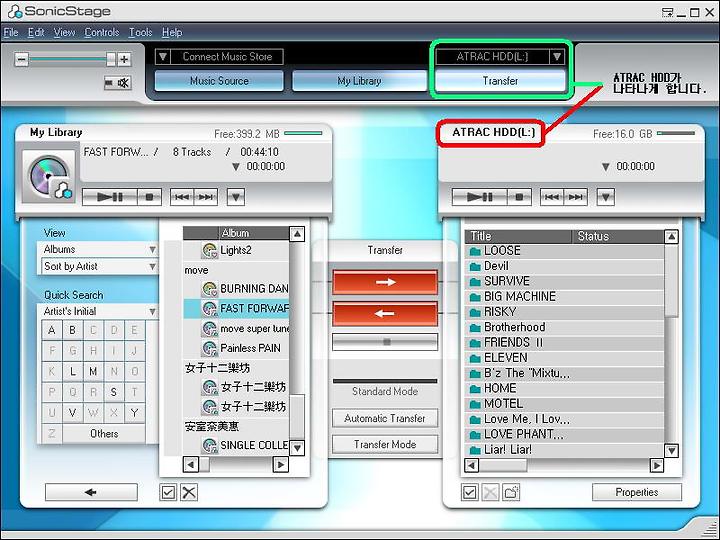Stop ATRAC HDD playback
Screen dimensions: 720x540
519,197
